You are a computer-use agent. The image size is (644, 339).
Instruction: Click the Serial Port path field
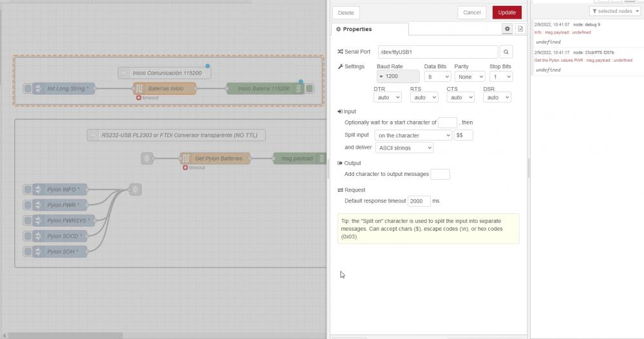coord(438,52)
